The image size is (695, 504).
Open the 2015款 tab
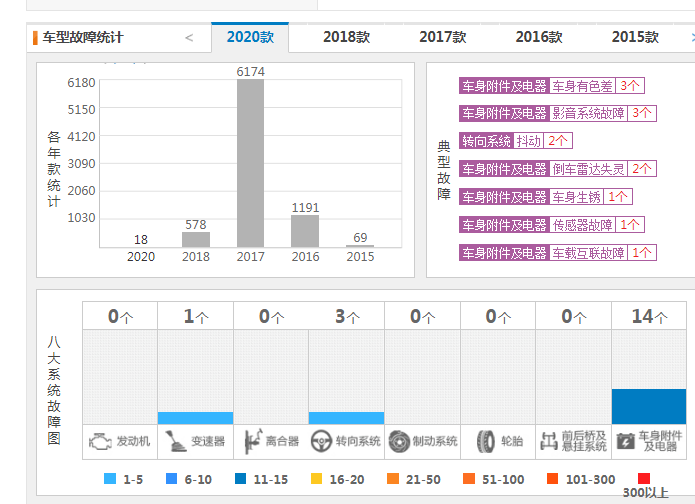(635, 37)
